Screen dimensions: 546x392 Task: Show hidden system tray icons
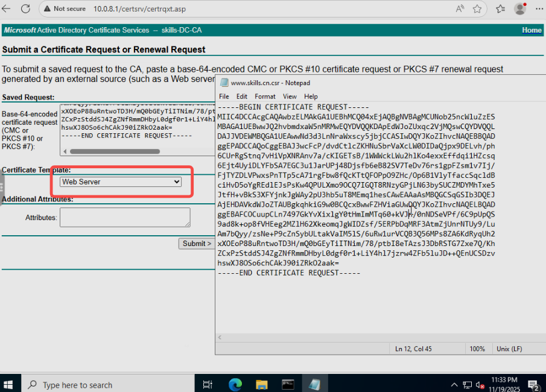coord(454,385)
